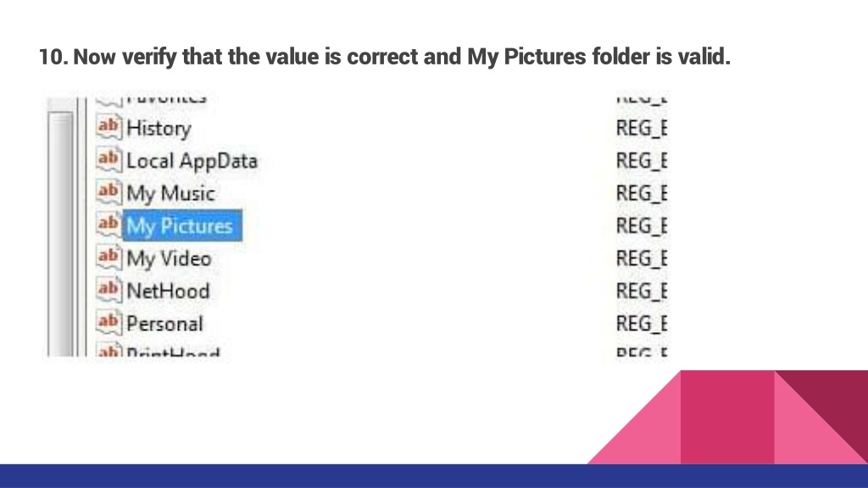Viewport: 868px width, 488px height.
Task: Click the REG type cell for My Pictures
Action: [x=642, y=225]
